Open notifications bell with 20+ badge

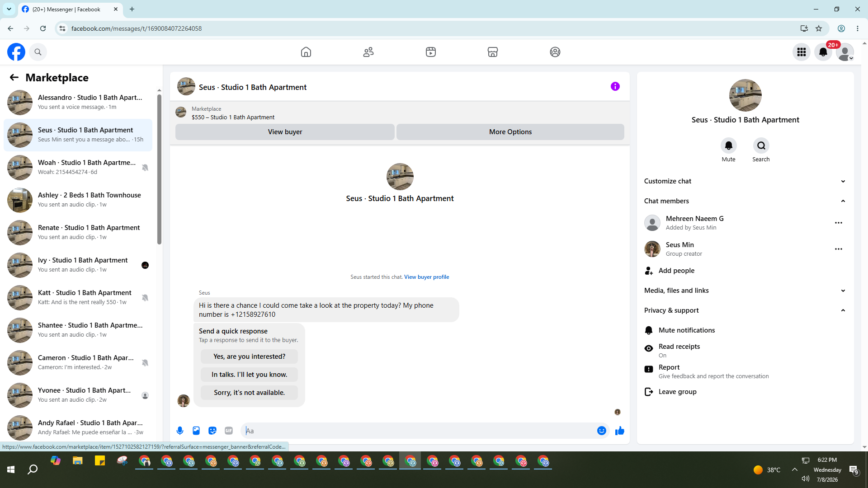point(823,52)
